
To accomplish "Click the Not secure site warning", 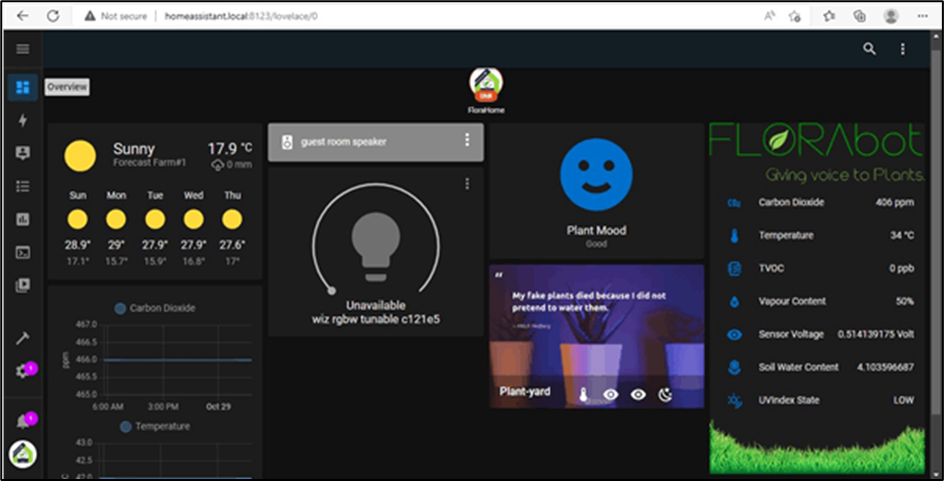I will [116, 16].
